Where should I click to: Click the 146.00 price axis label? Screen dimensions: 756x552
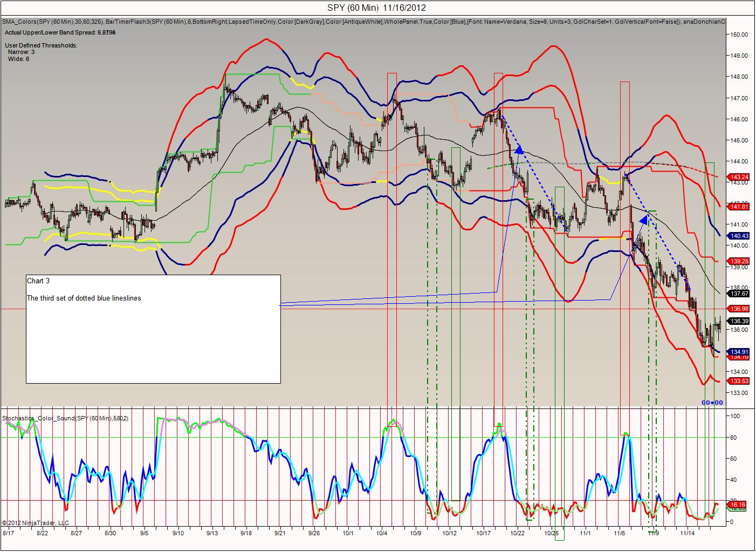(x=739, y=119)
